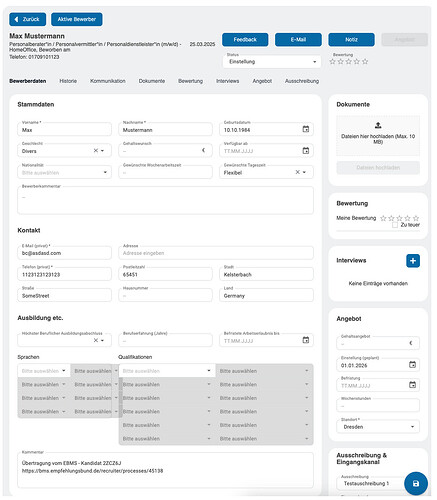Image resolution: width=437 pixels, height=500 pixels.
Task: Click the floating save disk icon
Action: (x=416, y=483)
